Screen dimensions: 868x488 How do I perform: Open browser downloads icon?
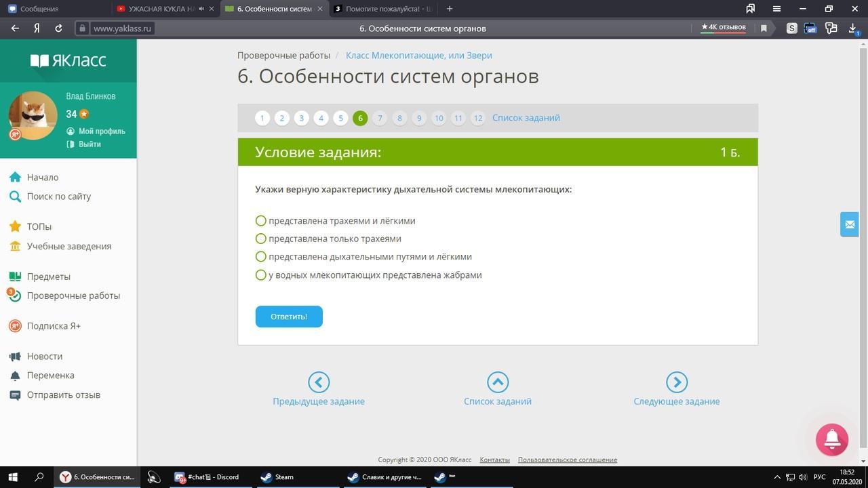click(x=853, y=28)
